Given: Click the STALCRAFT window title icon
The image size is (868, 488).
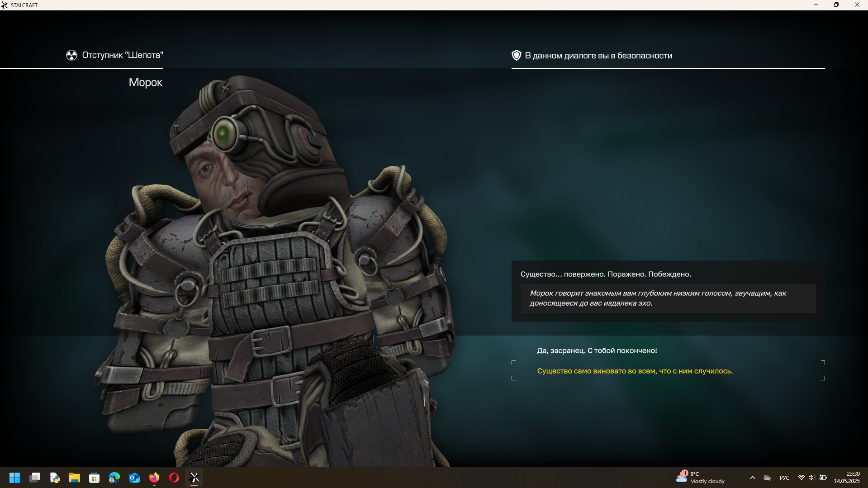Looking at the screenshot, I should [5, 5].
